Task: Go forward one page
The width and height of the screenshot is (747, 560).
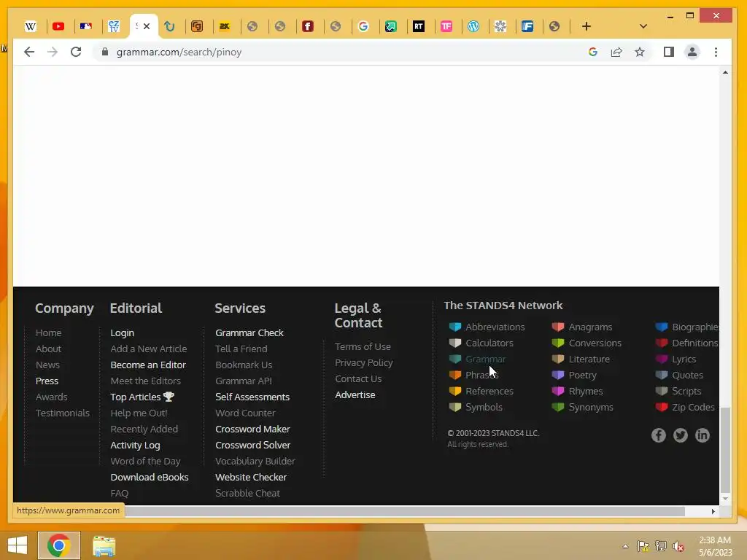Action: (x=53, y=52)
